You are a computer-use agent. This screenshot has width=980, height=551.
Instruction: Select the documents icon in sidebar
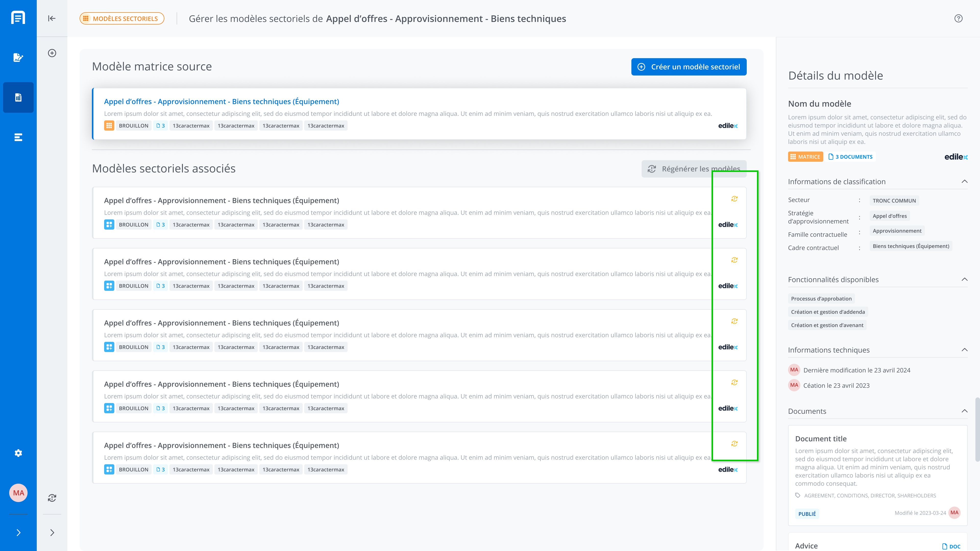tap(18, 97)
